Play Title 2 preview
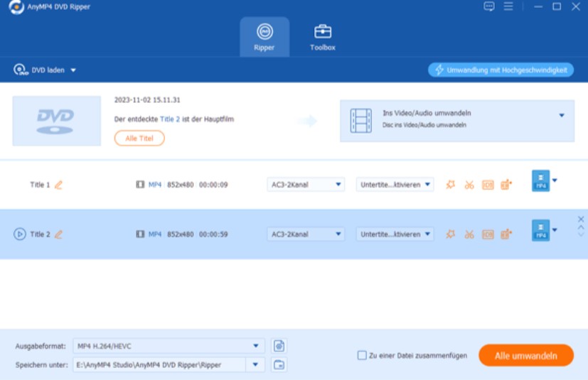 click(x=20, y=234)
